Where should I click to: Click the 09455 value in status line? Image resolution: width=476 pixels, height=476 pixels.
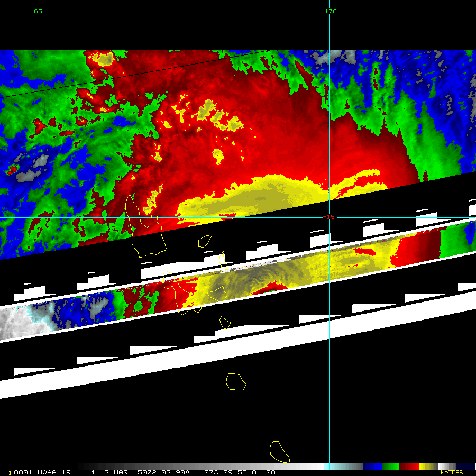[235, 472]
